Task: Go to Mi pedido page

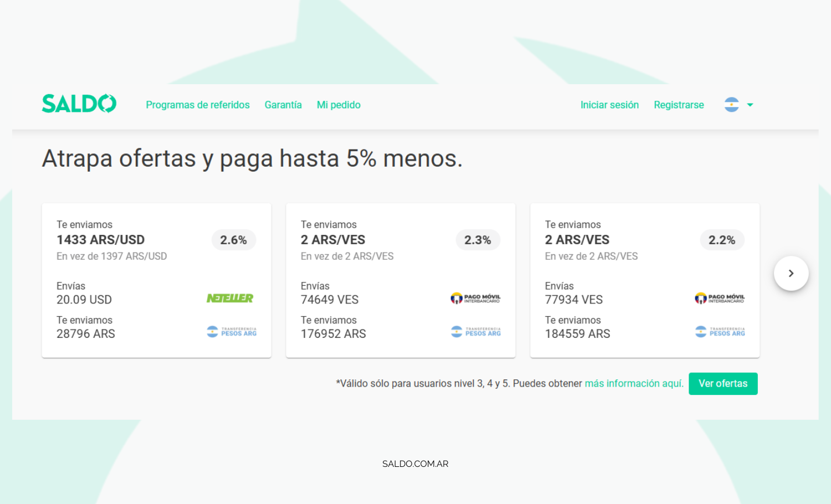Action: 338,105
